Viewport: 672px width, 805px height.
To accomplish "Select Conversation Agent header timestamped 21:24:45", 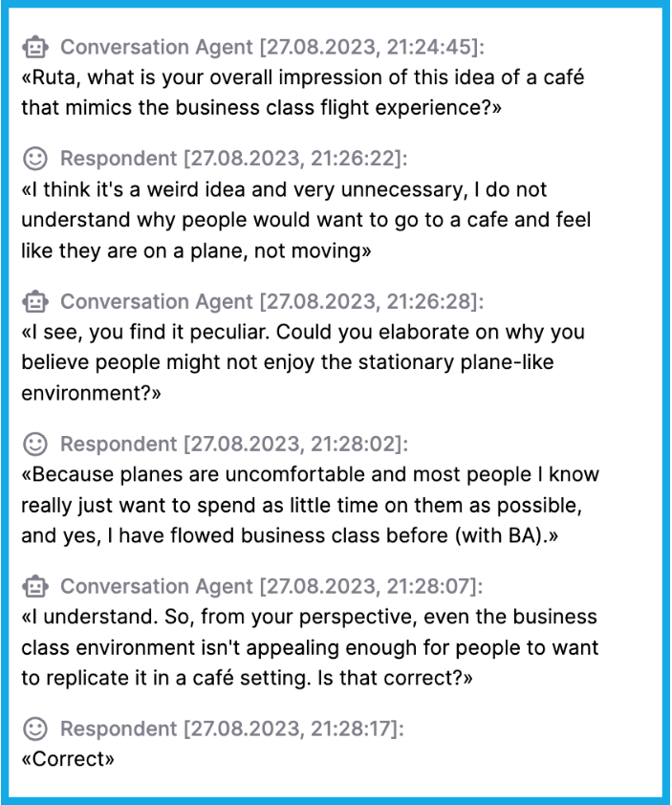I will (272, 47).
